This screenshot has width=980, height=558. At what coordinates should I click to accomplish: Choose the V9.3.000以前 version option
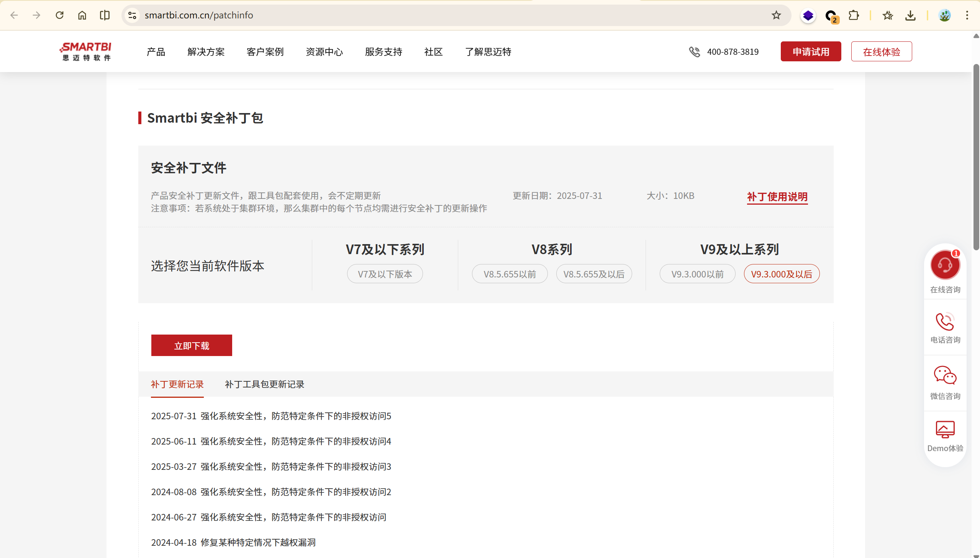tap(697, 274)
